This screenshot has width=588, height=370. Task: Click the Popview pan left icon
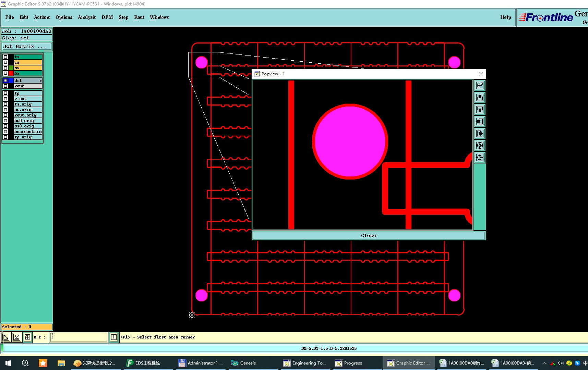(480, 122)
